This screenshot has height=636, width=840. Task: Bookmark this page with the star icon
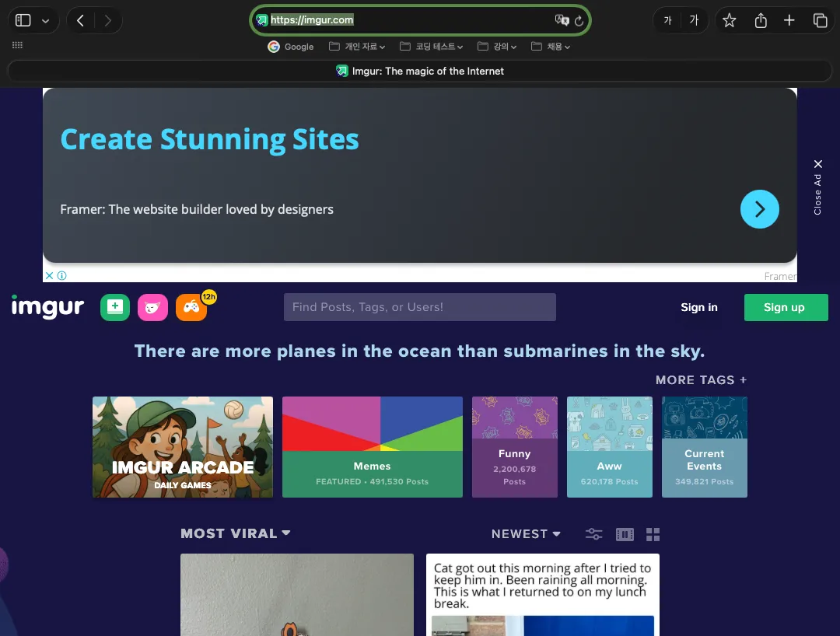coord(729,20)
